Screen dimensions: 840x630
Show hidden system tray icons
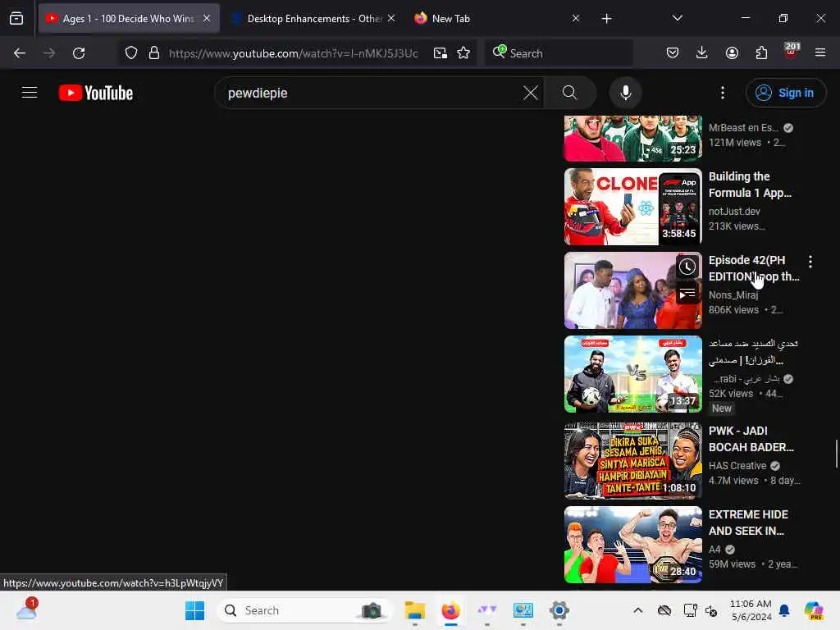click(x=637, y=610)
